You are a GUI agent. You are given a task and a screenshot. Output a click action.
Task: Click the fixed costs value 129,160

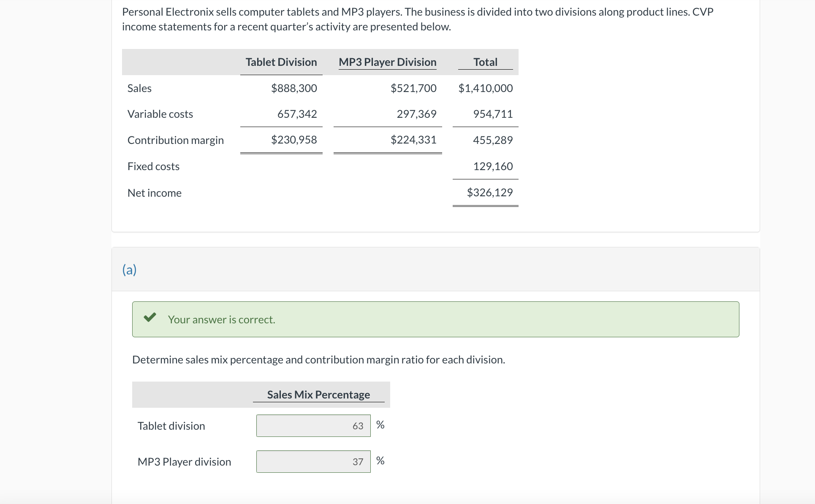(493, 166)
